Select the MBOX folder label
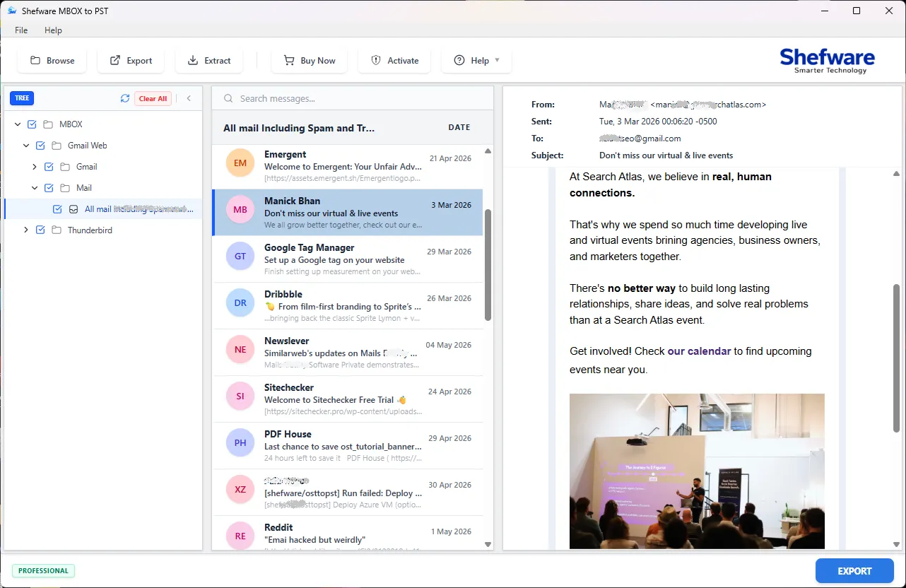 tap(71, 124)
